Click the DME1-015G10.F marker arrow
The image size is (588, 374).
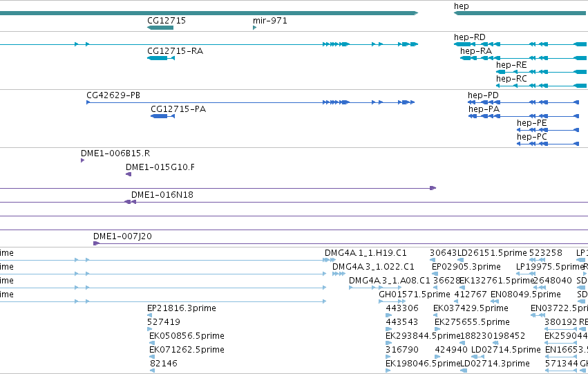(x=129, y=174)
